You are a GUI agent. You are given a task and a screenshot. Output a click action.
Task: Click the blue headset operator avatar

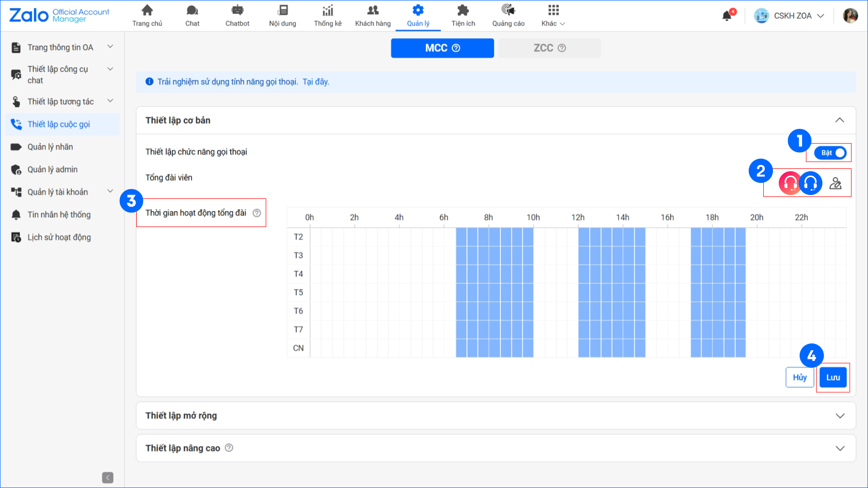(811, 183)
